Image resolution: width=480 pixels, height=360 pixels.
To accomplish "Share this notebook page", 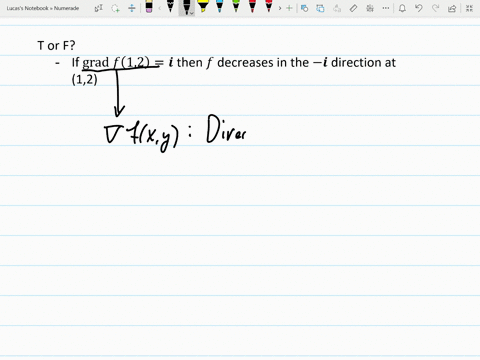I will 452,8.
